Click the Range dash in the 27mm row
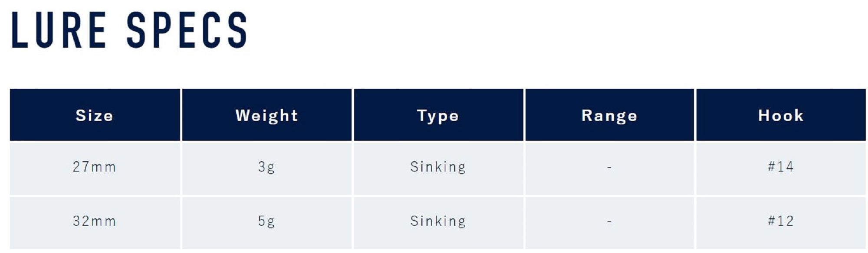This screenshot has height=253, width=868. click(609, 168)
